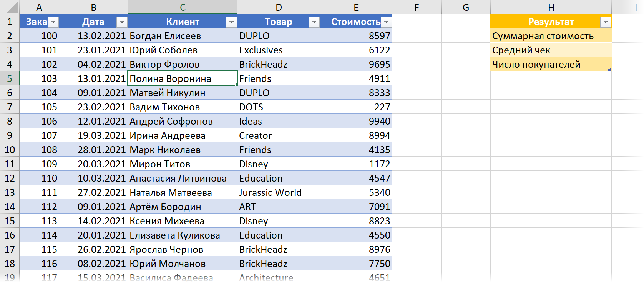
Task: Select order number cell 109
Action: tap(39, 164)
